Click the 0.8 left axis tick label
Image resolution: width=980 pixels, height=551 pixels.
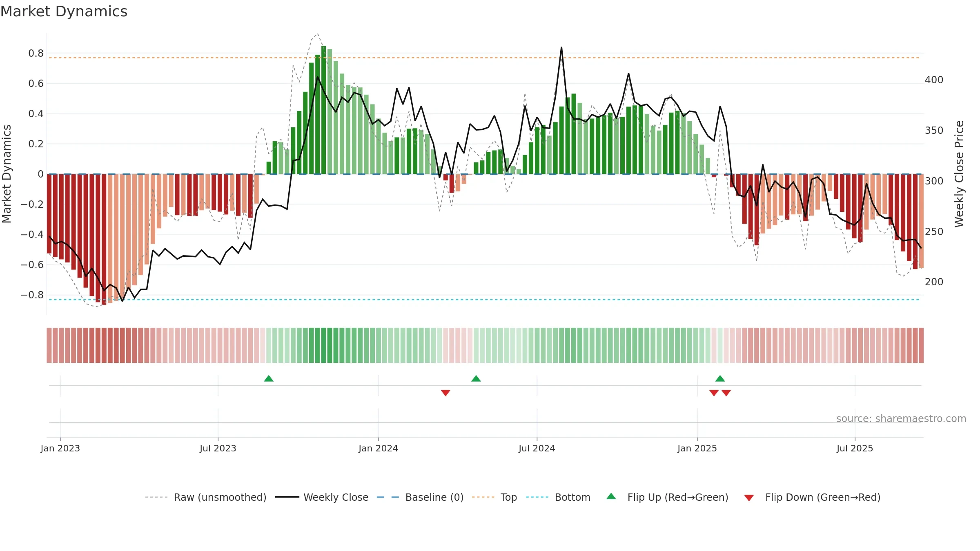pos(36,53)
